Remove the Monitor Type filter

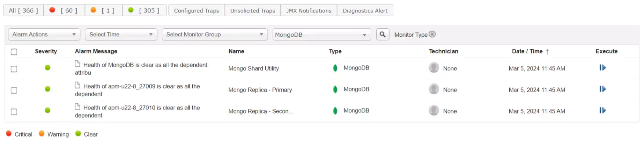click(432, 34)
